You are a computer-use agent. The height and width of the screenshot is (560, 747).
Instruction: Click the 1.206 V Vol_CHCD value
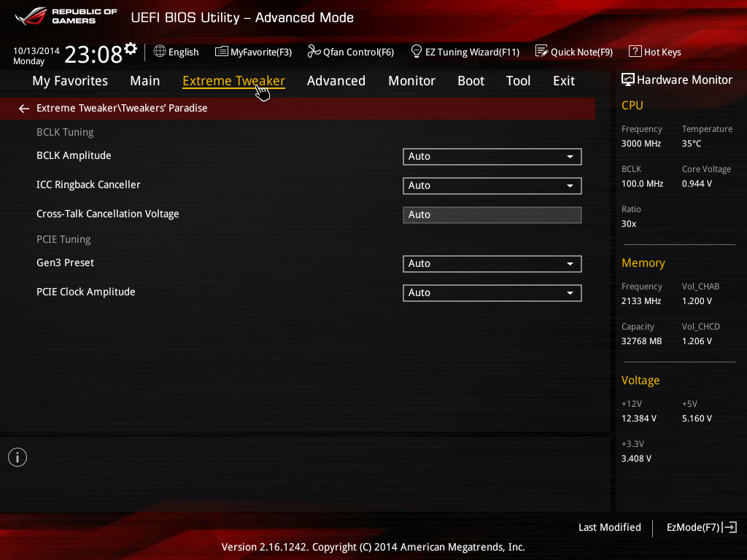click(697, 341)
